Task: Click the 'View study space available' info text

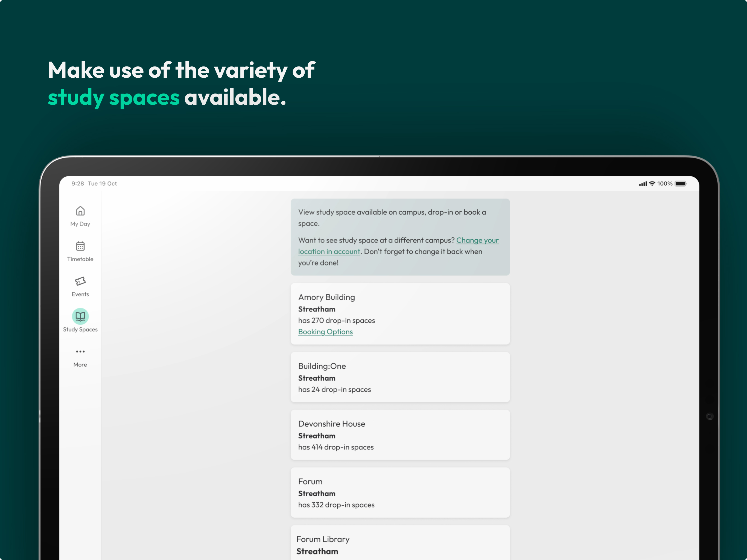Action: click(x=392, y=217)
